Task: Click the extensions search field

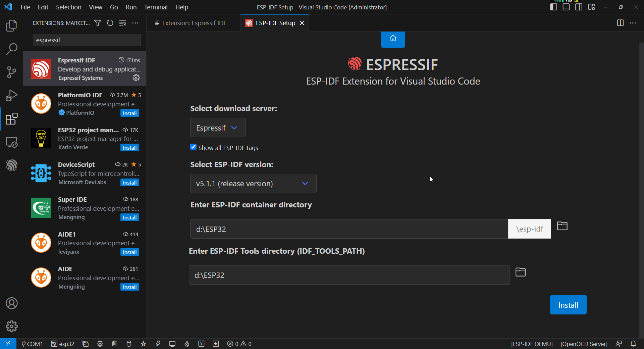Action: 87,40
